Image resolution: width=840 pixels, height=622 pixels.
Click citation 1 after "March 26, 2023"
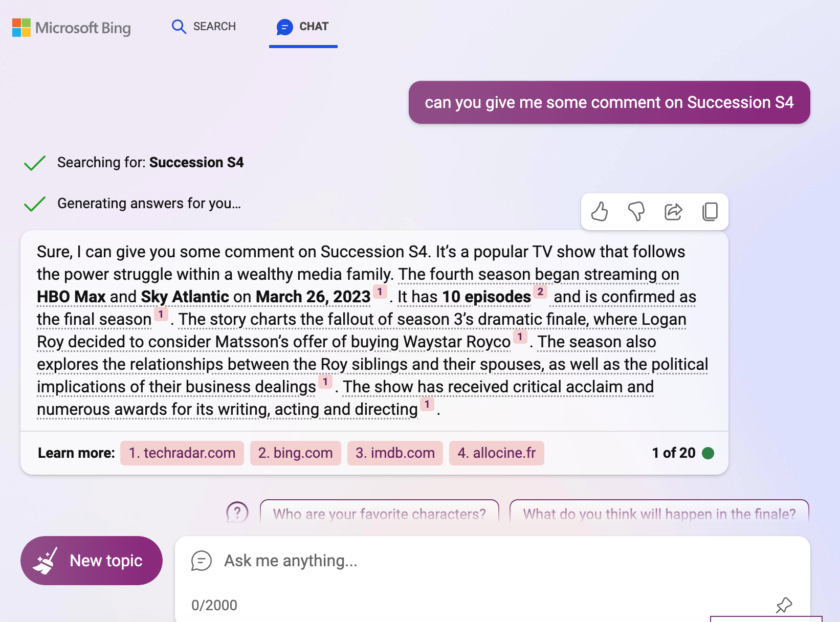click(x=380, y=292)
